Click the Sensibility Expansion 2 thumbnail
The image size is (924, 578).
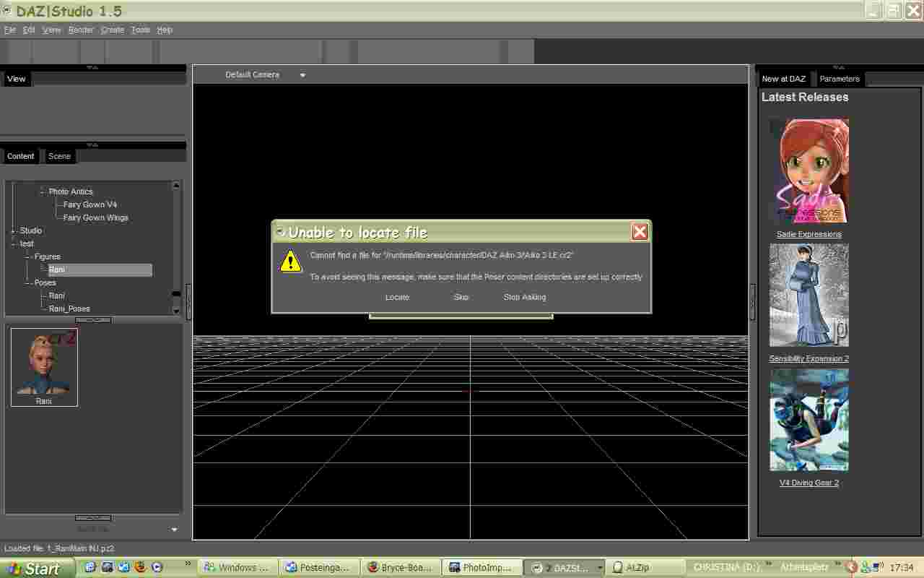tap(809, 296)
